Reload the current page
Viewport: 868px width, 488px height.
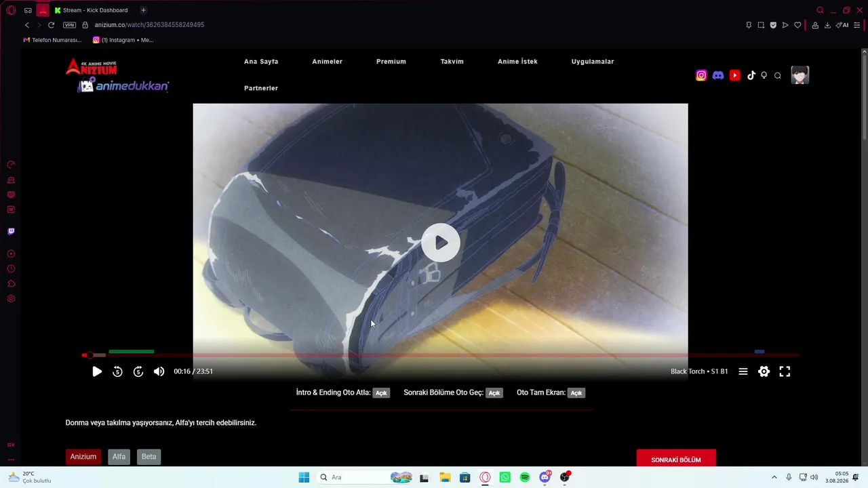coord(51,25)
